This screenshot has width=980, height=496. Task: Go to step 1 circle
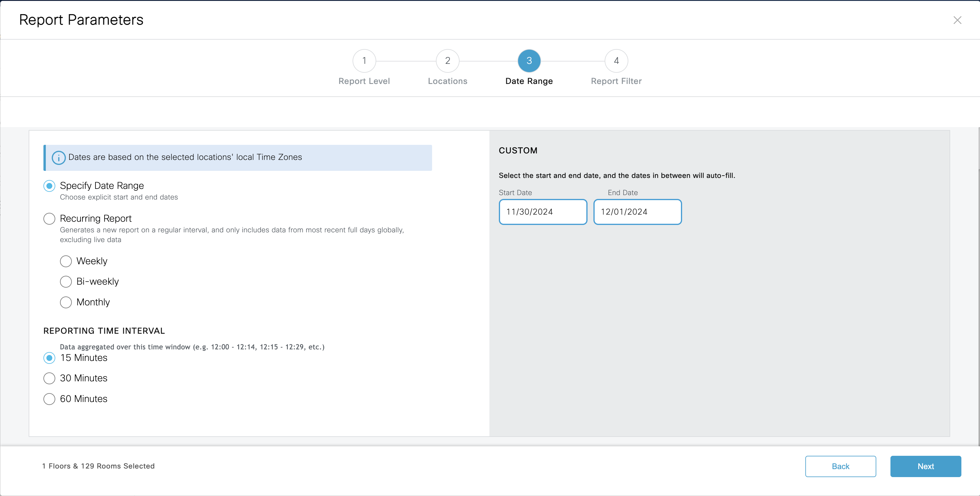click(364, 61)
